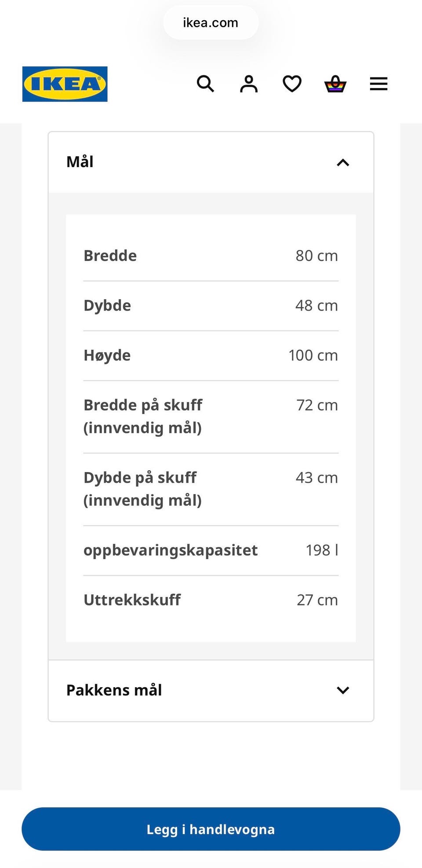Click the Bredde på skuff label
This screenshot has height=868, width=422.
[143, 416]
